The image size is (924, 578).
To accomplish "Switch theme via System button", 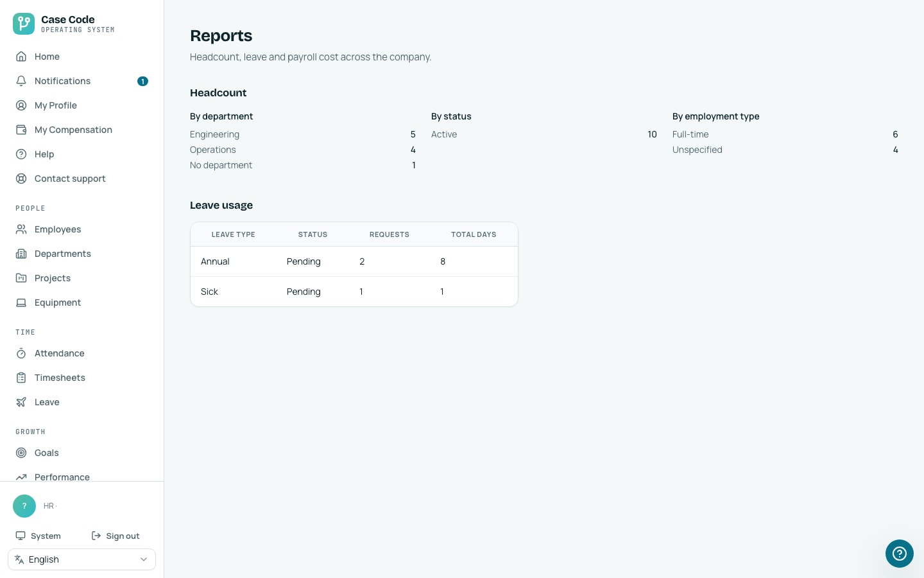I will point(38,536).
